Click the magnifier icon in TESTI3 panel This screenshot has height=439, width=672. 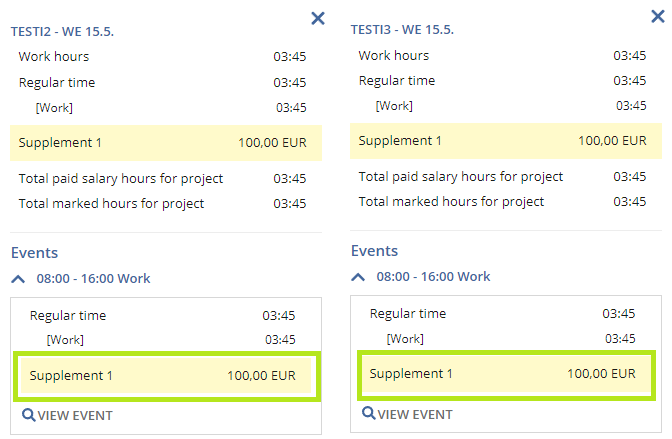(x=369, y=413)
